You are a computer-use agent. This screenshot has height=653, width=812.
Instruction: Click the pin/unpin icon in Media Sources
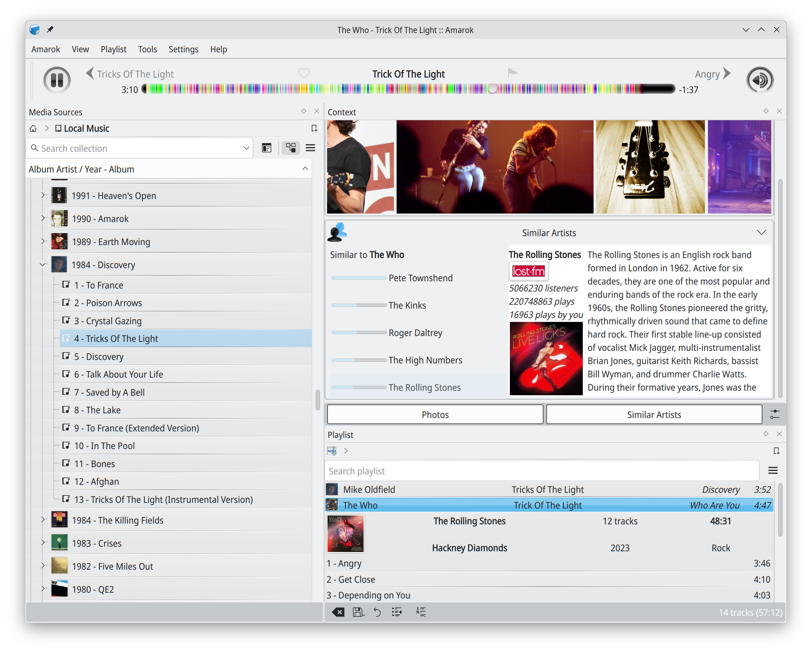[x=303, y=111]
